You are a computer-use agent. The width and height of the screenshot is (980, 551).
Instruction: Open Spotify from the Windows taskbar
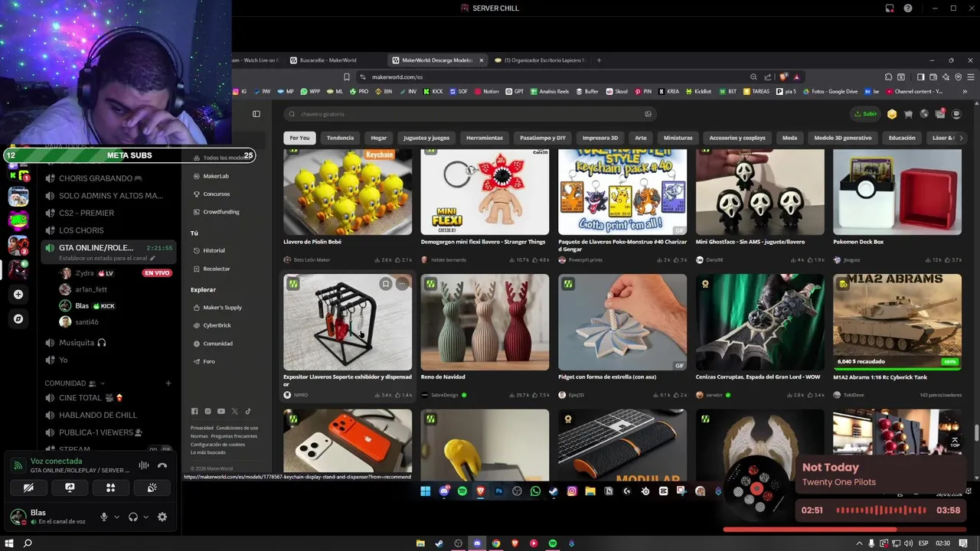pos(553,543)
